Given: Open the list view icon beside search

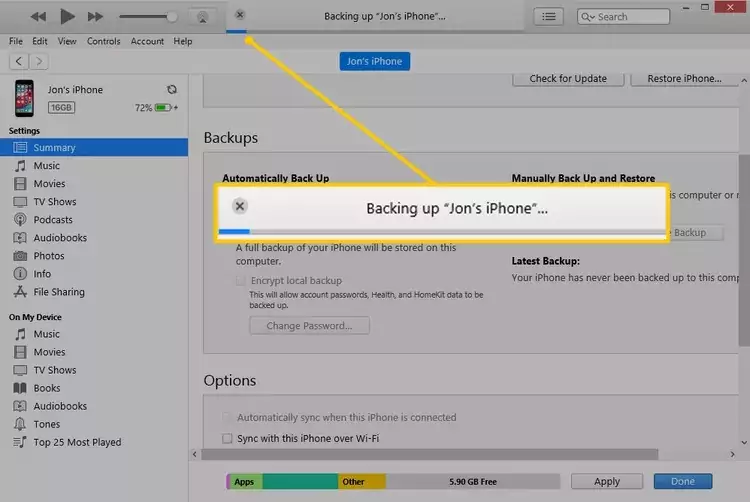Looking at the screenshot, I should point(548,17).
